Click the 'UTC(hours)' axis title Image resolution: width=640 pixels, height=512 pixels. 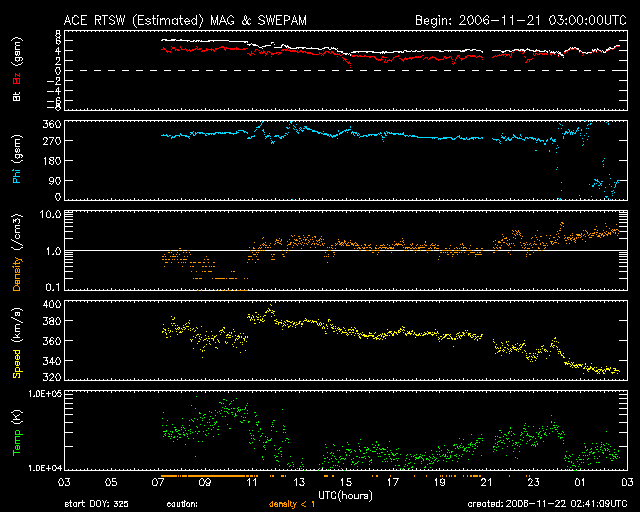pyautogui.click(x=345, y=496)
